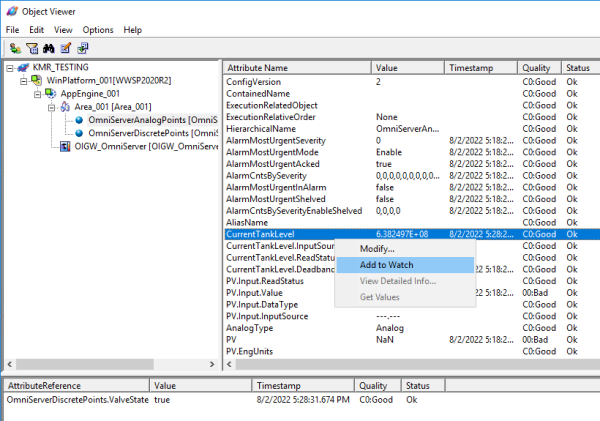Sort by the Value column header in attribute list

pos(408,68)
